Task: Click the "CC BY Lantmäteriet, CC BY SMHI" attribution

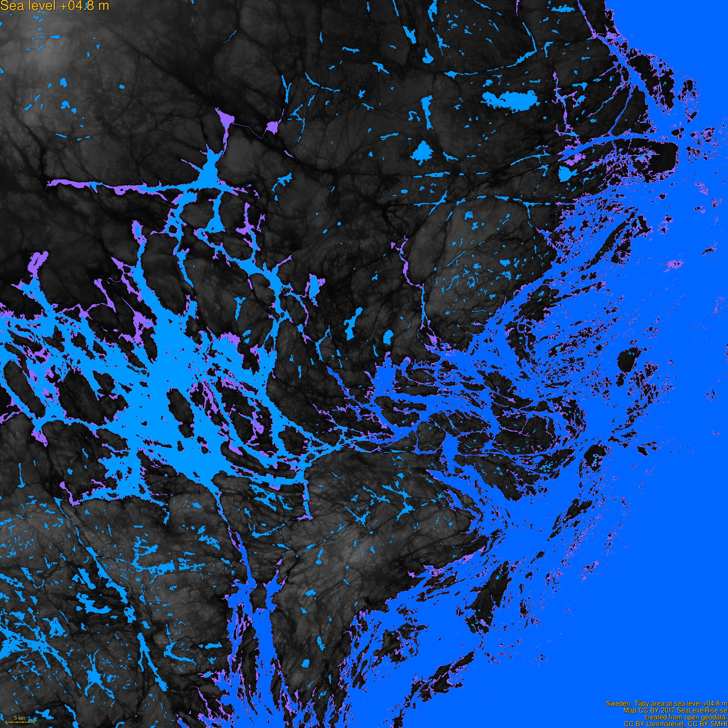Action: pos(675,724)
